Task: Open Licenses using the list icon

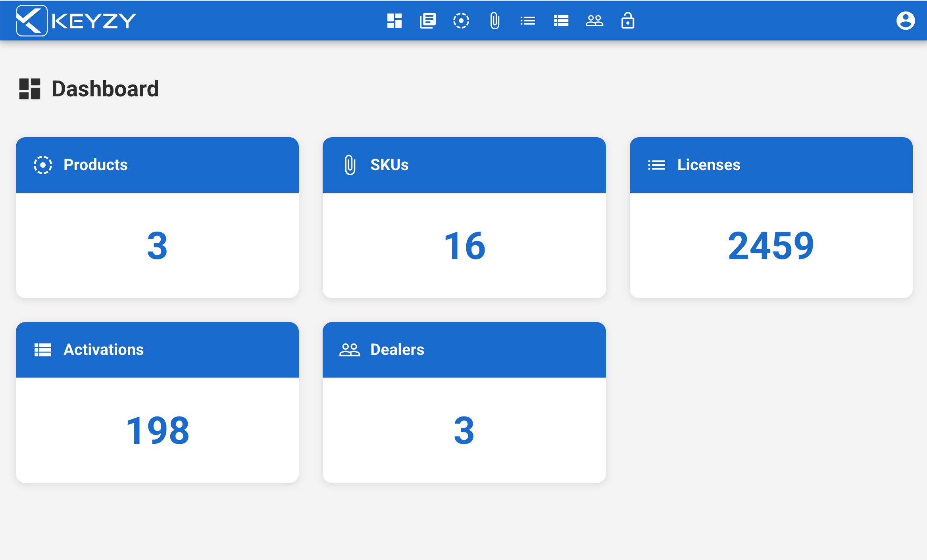Action: click(528, 21)
